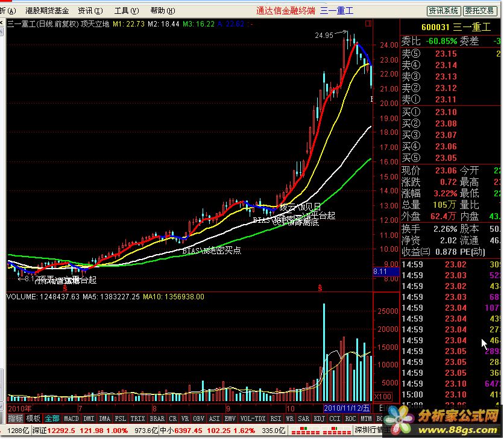Click the 资讯系统 button
Viewport: 504px width, 439px height.
pyautogui.click(x=444, y=11)
